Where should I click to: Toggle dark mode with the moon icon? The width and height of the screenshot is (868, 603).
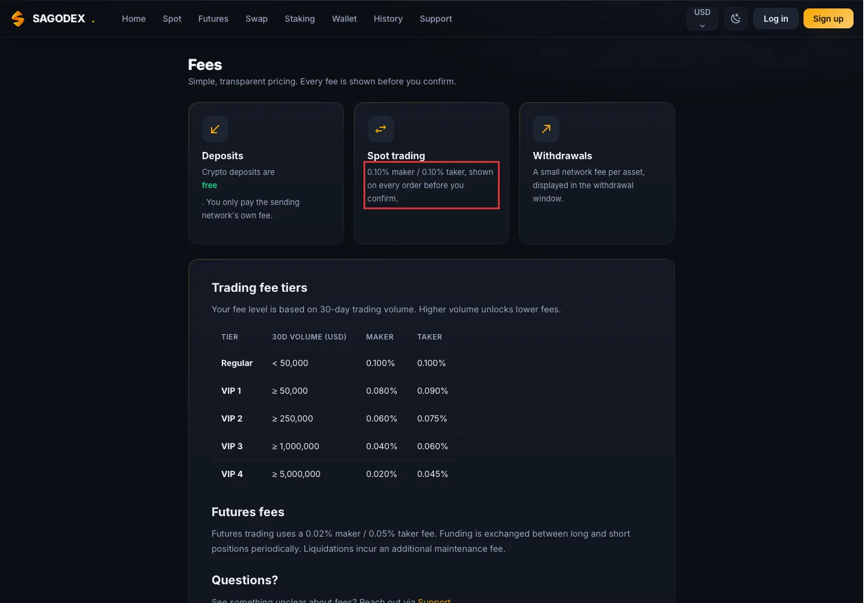click(735, 19)
